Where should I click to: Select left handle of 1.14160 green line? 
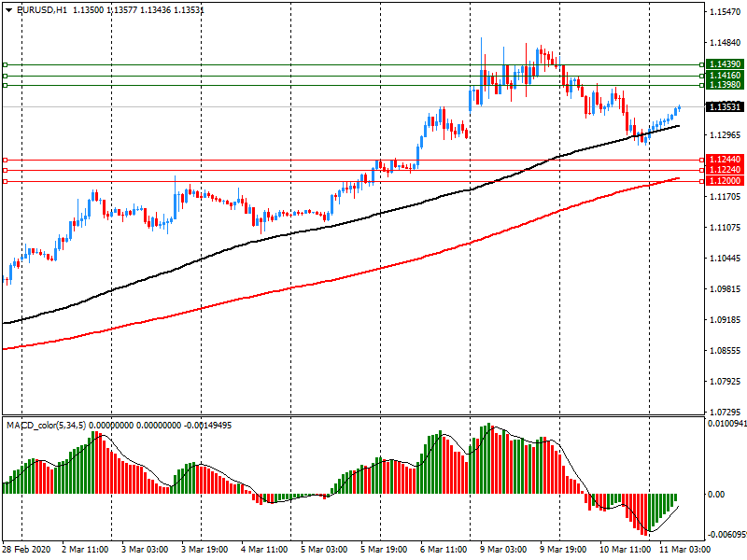[x=6, y=76]
